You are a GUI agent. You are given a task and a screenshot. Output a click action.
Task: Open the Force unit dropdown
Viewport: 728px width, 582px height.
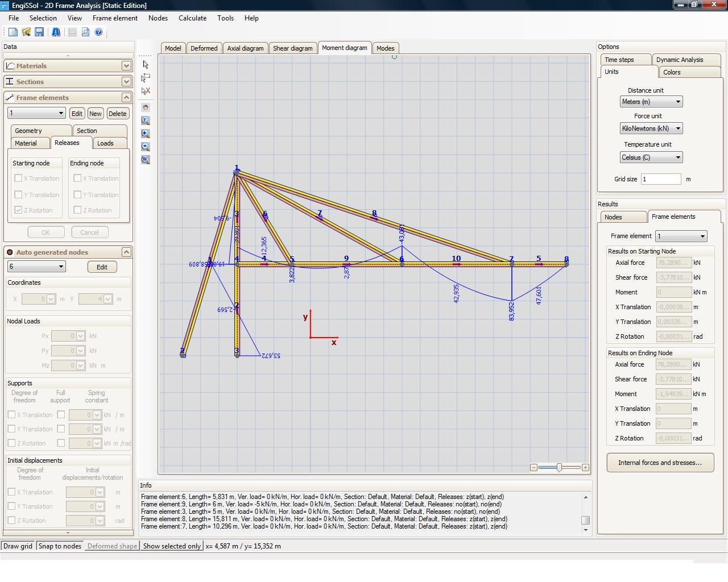pyautogui.click(x=651, y=128)
